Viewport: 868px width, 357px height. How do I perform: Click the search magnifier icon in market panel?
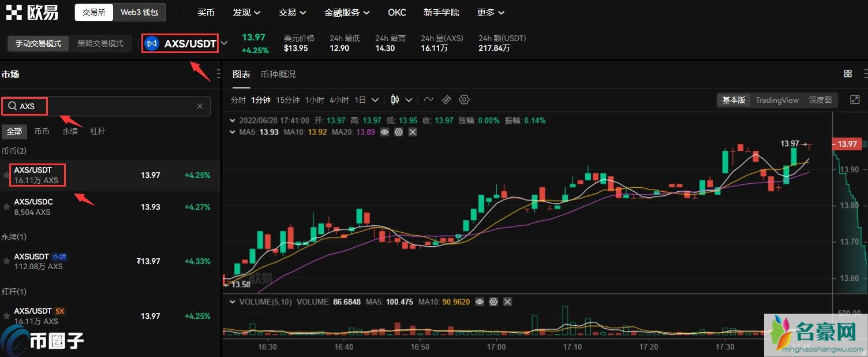(x=12, y=106)
